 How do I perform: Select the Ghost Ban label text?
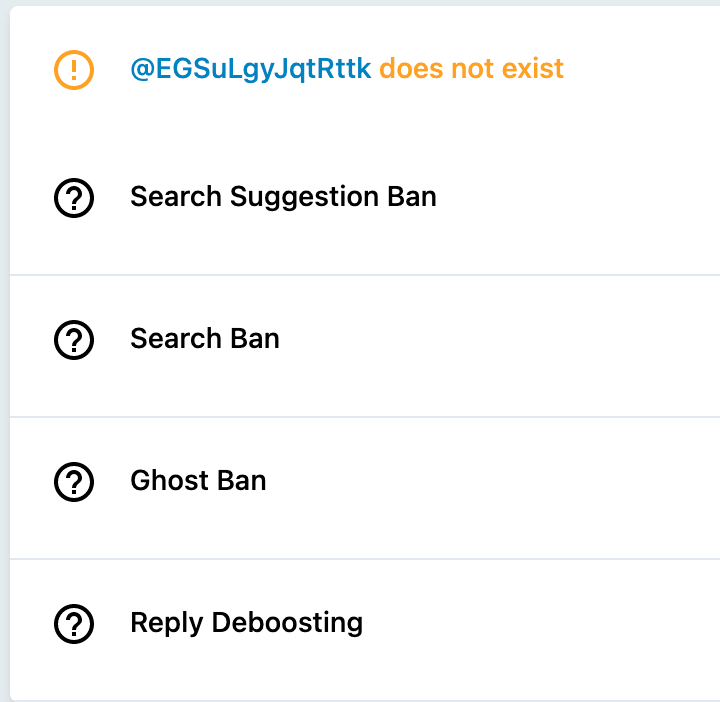[198, 481]
